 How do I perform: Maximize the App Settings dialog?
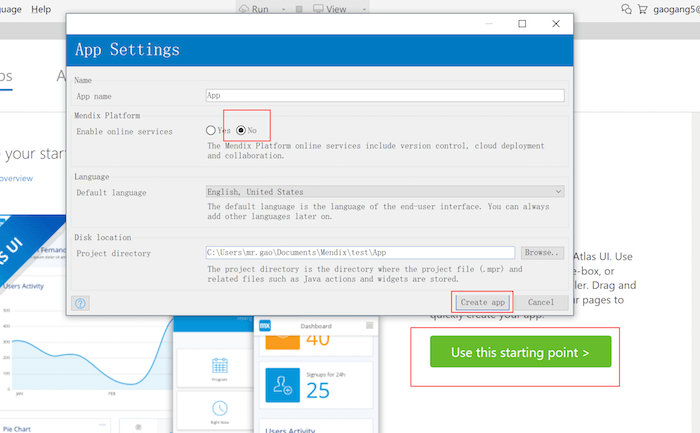click(x=522, y=24)
